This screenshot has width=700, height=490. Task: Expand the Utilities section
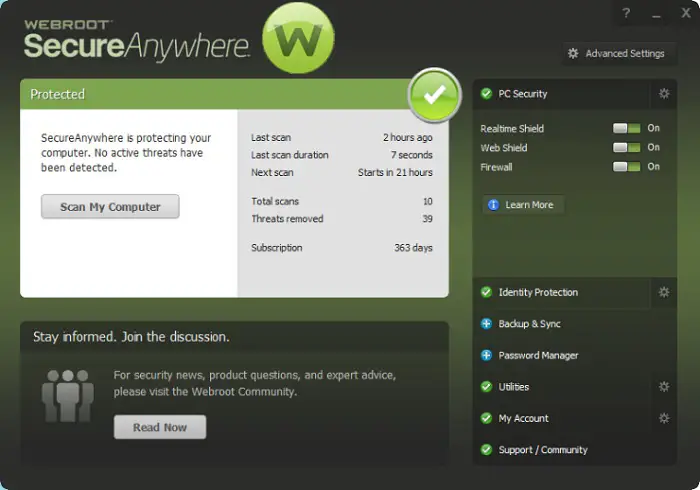pos(562,386)
